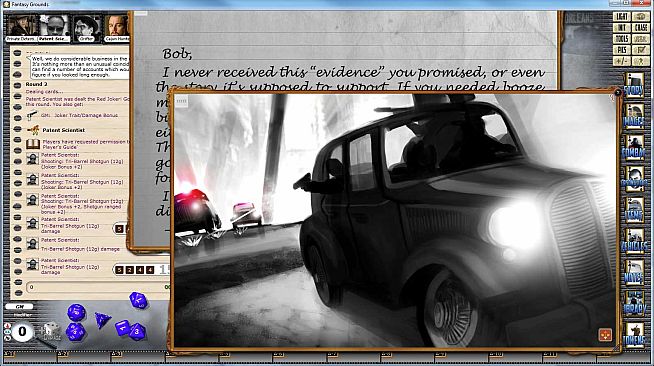Click the teal modifier icon left of the modifier circle
Viewport: 654px width, 366px height.
(x=7, y=332)
